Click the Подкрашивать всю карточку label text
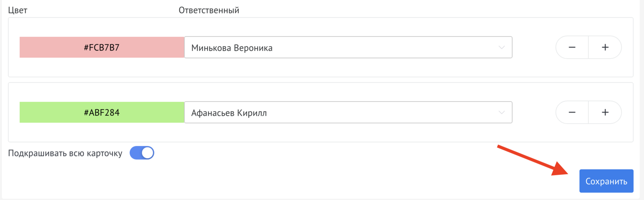 point(65,153)
